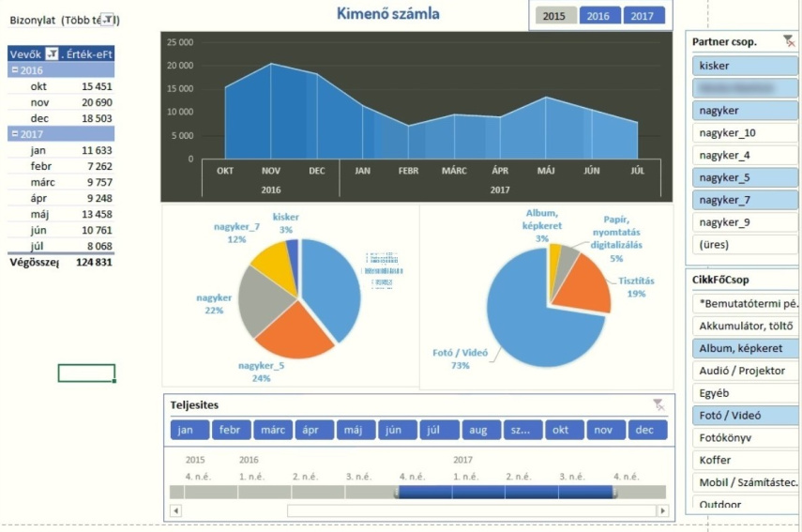802x532 pixels.
Task: Select the 2017 year button
Action: click(643, 16)
